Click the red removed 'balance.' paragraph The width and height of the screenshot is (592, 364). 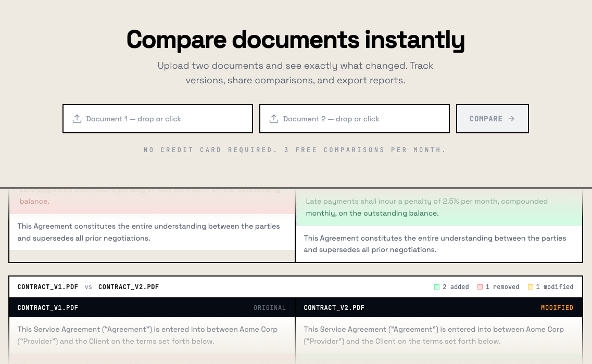152,200
